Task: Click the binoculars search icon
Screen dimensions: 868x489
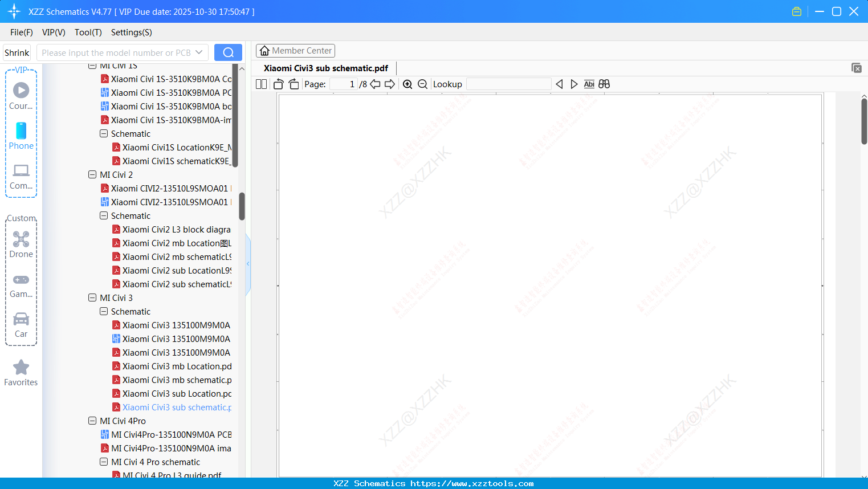Action: click(x=604, y=84)
